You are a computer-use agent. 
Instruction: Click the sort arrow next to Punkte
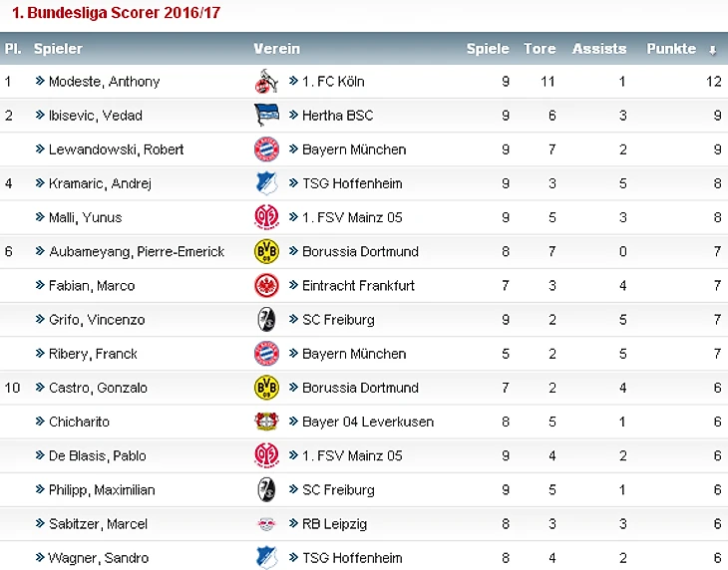[x=713, y=50]
